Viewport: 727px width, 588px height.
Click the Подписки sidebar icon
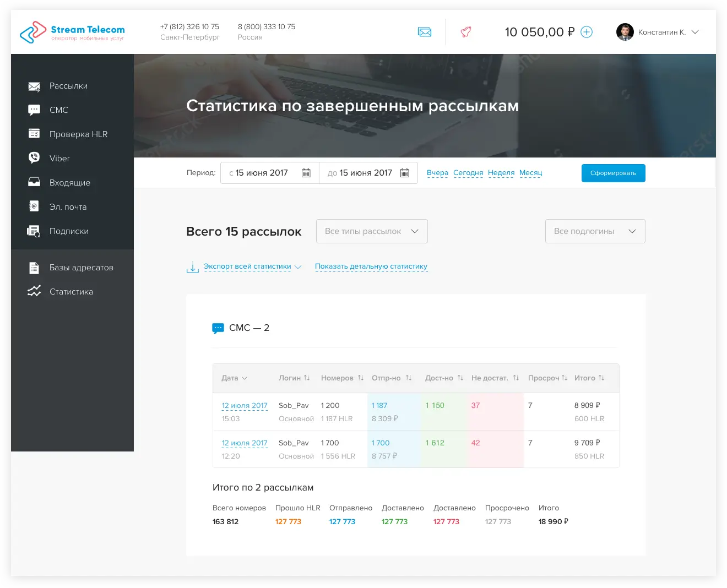click(34, 231)
